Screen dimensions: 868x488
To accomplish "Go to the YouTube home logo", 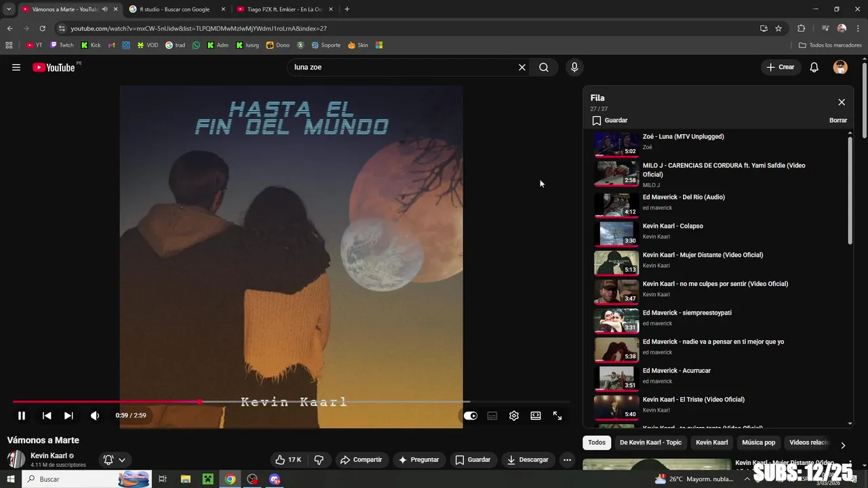I will pyautogui.click(x=54, y=67).
